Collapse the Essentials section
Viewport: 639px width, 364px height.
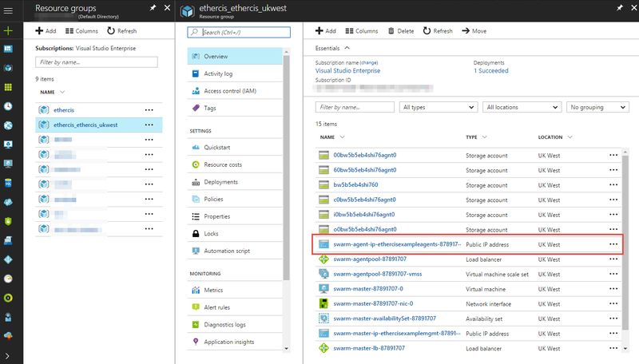(332, 48)
